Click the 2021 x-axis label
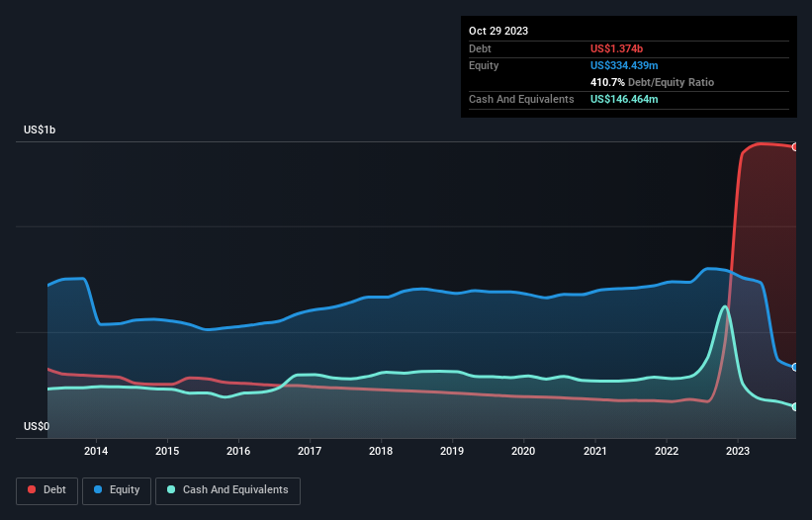The image size is (812, 520). (x=595, y=451)
